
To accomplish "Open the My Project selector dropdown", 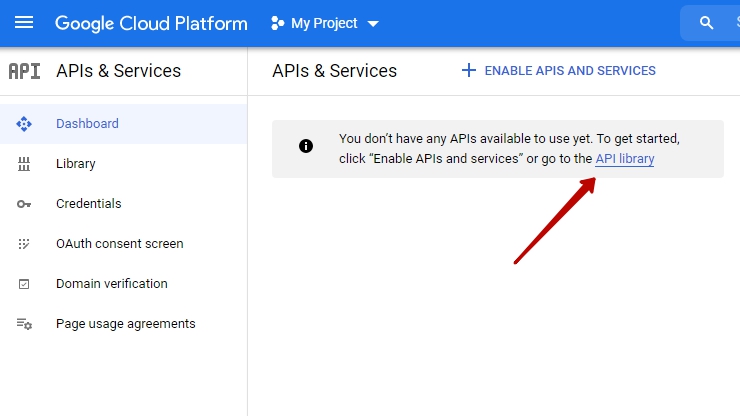I will [325, 23].
